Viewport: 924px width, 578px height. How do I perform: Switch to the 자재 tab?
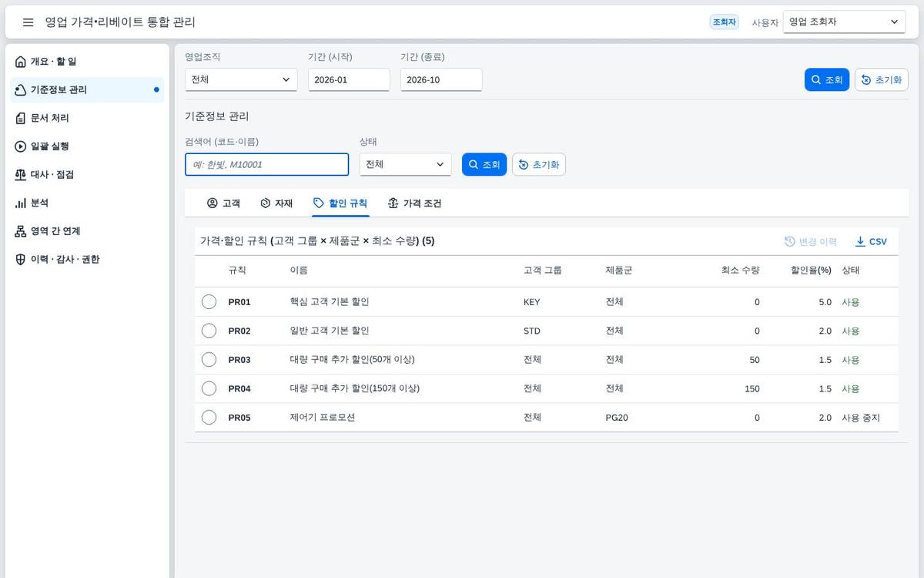tap(276, 203)
